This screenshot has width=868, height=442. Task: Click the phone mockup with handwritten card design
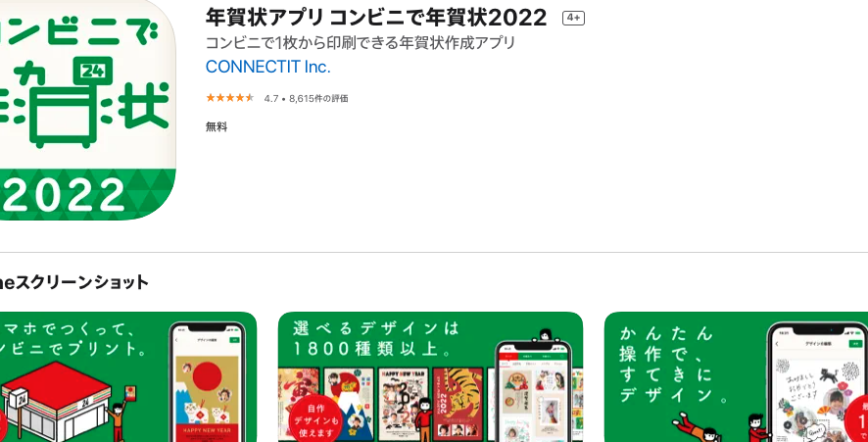tap(817, 381)
